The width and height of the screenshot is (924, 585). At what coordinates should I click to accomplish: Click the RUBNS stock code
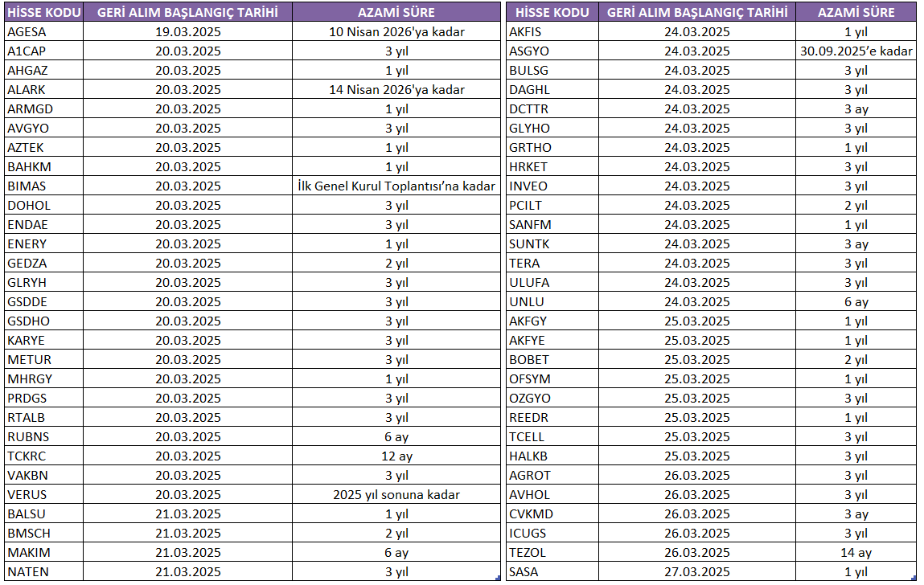point(43,437)
